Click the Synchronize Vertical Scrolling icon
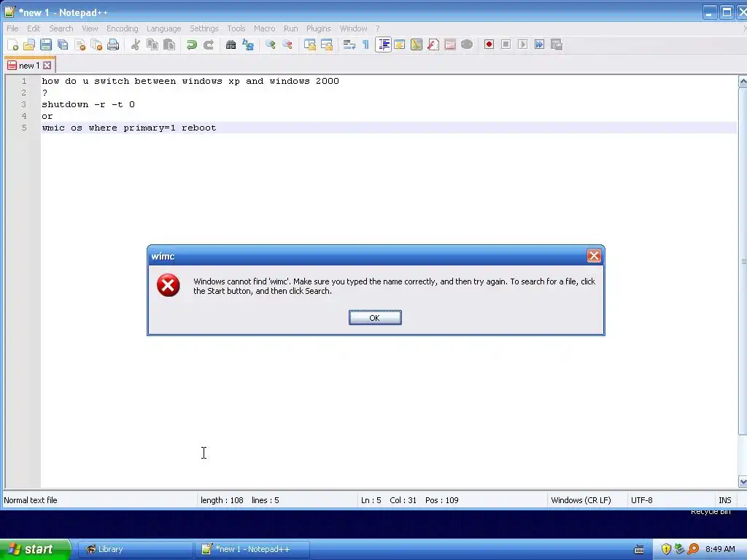The width and height of the screenshot is (747, 560). coord(309,44)
